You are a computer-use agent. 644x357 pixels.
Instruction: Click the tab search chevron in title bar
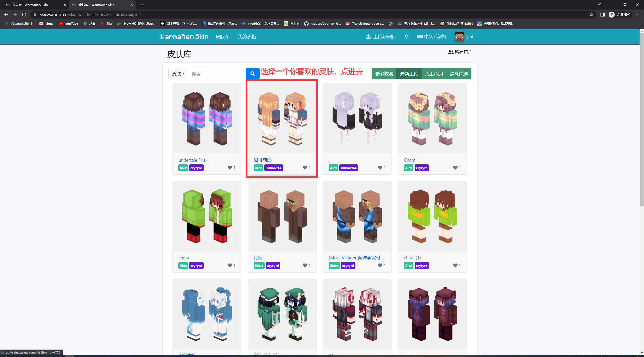coord(599,4)
